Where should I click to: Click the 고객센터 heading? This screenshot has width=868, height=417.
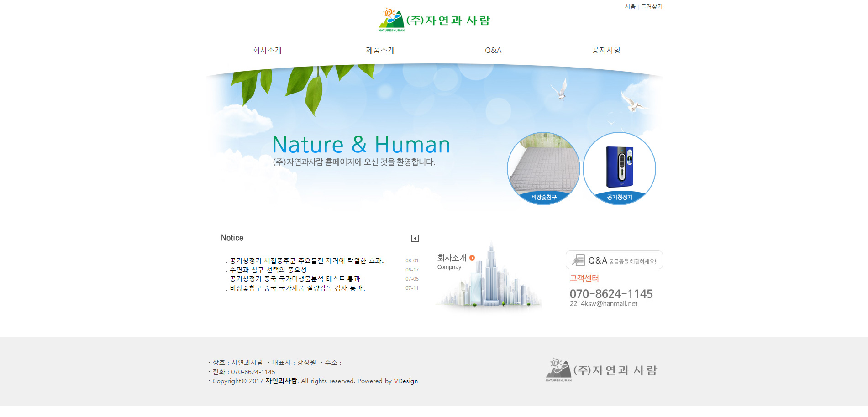click(584, 278)
